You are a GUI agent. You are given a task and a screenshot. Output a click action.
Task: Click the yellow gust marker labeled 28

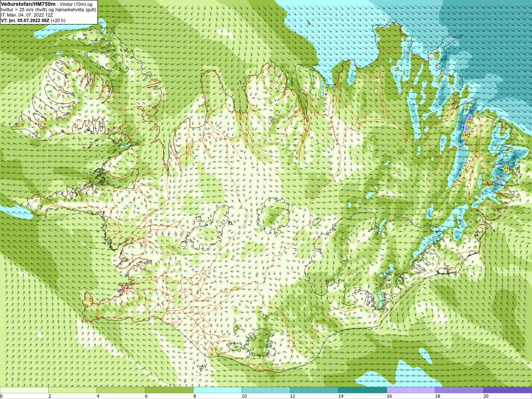click(506, 168)
